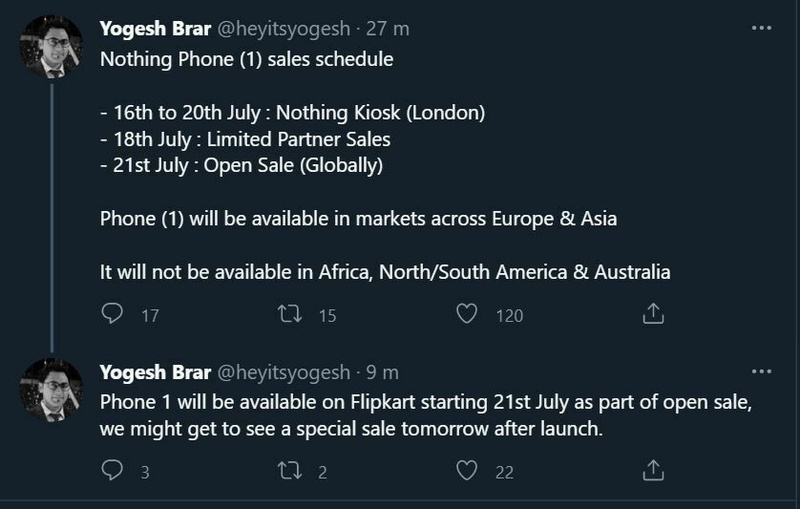800x509 pixels.
Task: Reply to the Nothing Phone sales schedule tweet
Action: 112,313
